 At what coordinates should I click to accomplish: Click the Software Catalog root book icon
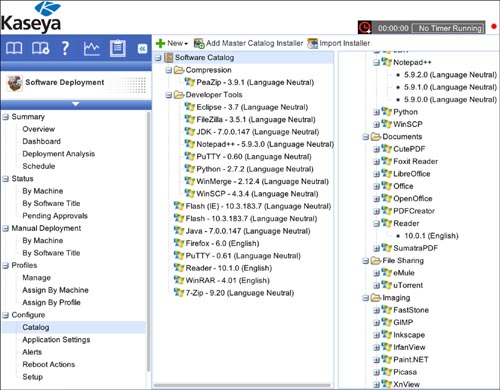169,58
